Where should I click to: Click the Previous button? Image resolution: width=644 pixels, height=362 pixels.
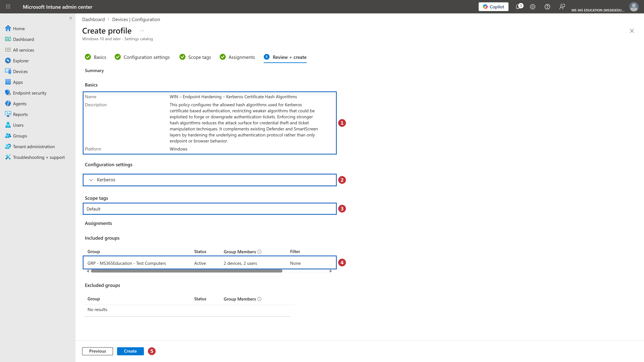click(x=97, y=351)
